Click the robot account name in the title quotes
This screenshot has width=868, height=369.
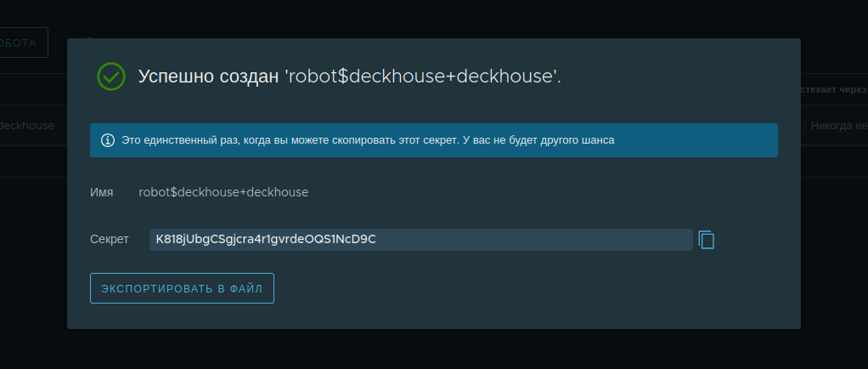[421, 77]
